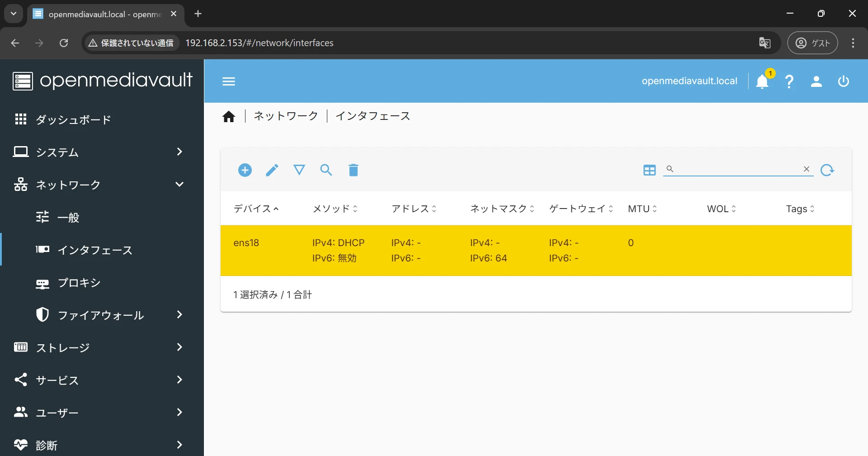The image size is (868, 456).
Task: Click the ネットワーク breadcrumb link
Action: click(286, 116)
